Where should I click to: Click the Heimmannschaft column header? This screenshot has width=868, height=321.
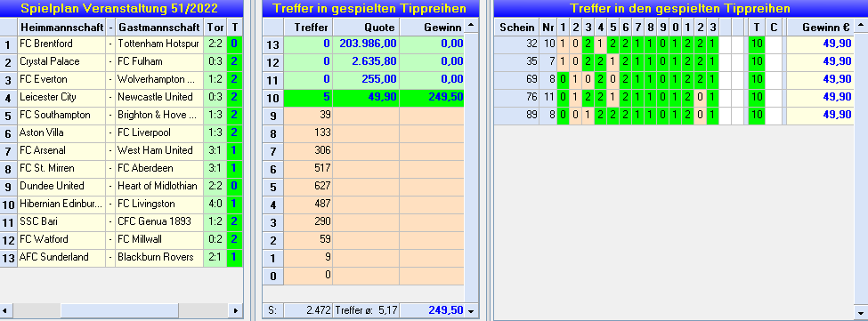[x=62, y=27]
